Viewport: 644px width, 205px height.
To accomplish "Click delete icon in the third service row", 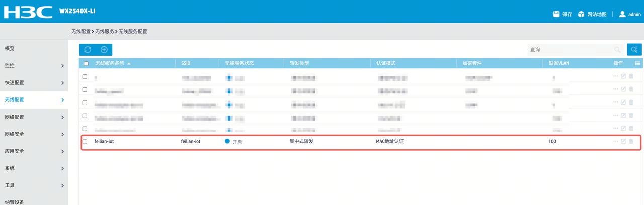I will (x=631, y=102).
